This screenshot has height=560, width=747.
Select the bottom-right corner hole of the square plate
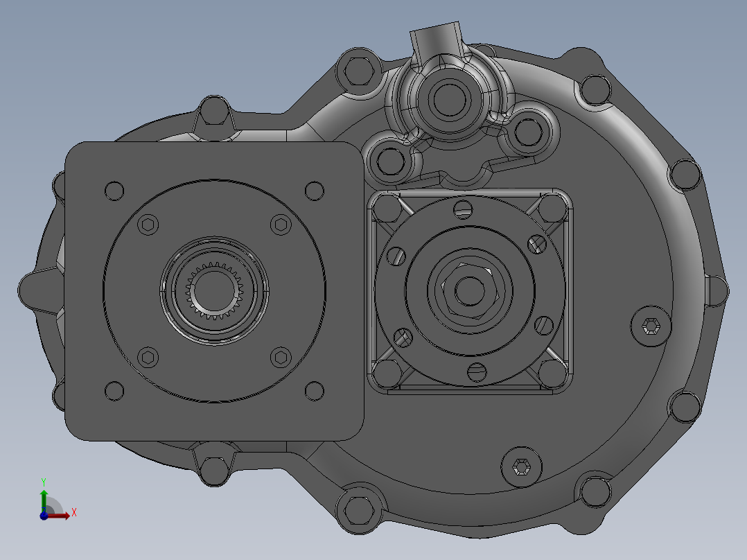315,391
